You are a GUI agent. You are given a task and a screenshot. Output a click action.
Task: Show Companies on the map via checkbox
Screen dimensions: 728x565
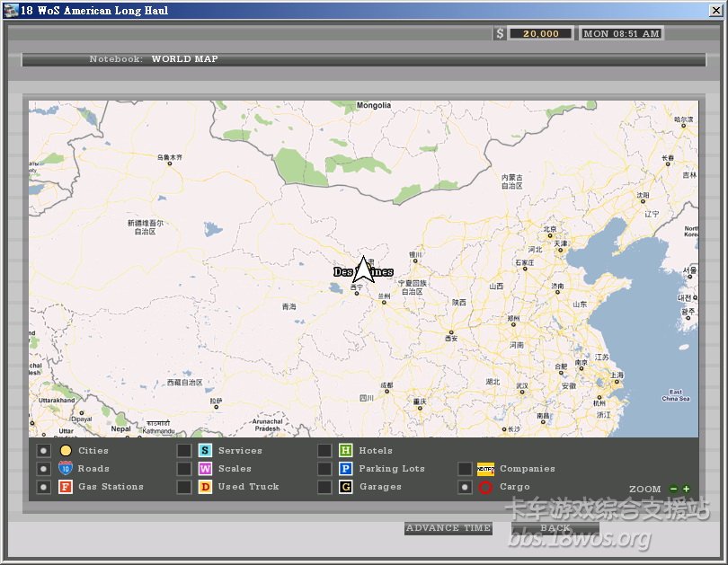(465, 469)
